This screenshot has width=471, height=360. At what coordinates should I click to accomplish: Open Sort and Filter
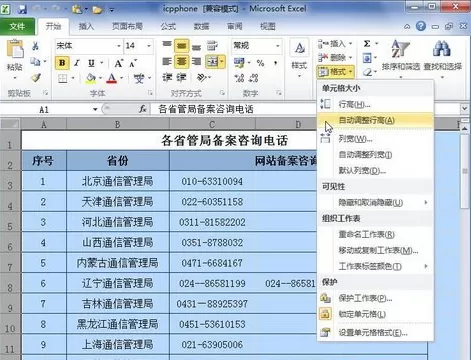[400, 59]
